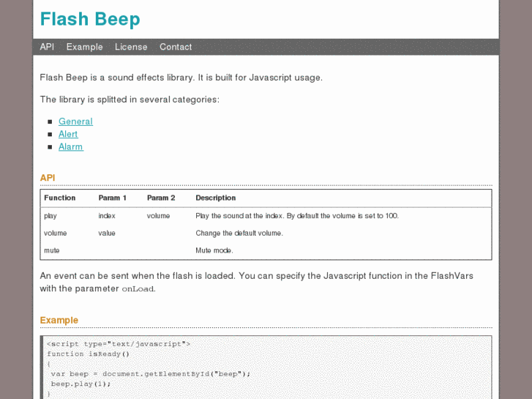Click the Description column header

216,198
